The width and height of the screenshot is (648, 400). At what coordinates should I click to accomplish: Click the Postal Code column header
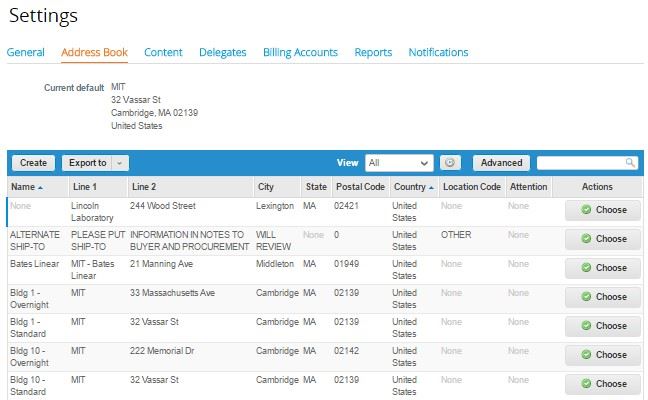[x=360, y=187]
